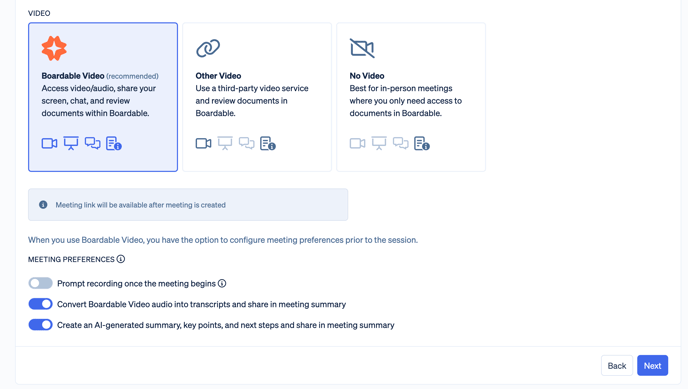Select the Boardable Video recommended card
Screen dimensions: 688x389
tap(103, 97)
